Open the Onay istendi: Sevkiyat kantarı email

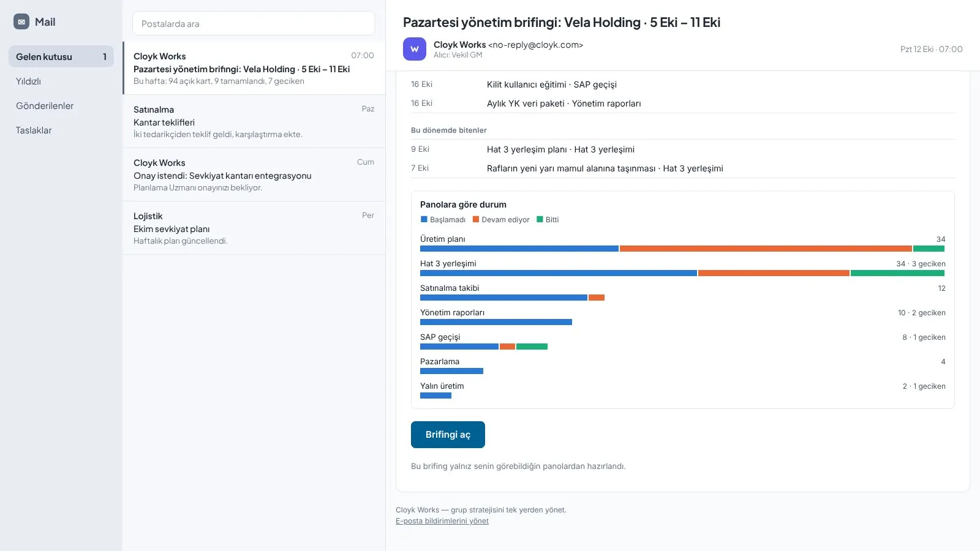click(x=254, y=174)
